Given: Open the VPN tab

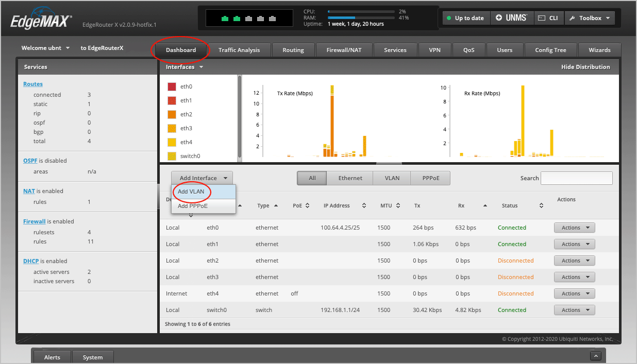Looking at the screenshot, I should (434, 50).
